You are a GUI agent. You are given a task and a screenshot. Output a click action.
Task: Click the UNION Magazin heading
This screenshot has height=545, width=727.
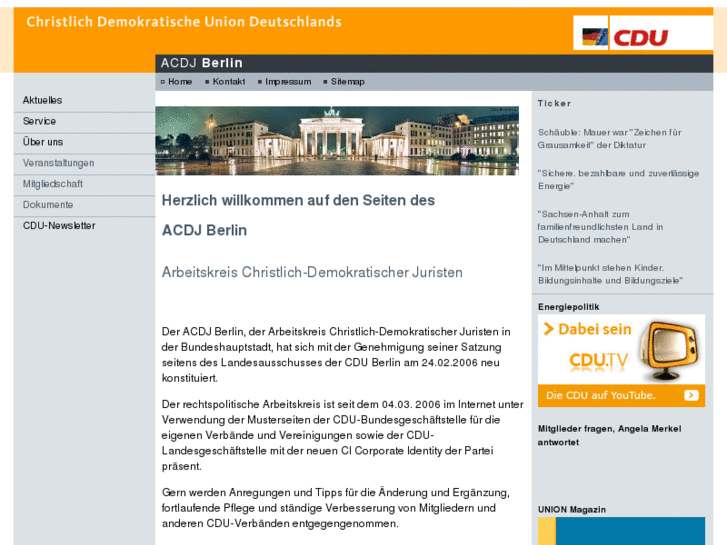pos(572,509)
